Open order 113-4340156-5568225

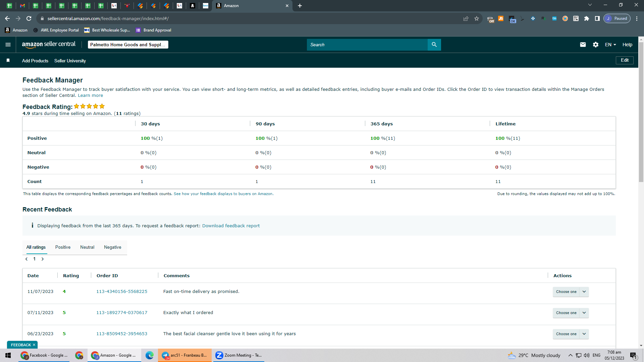click(x=122, y=292)
